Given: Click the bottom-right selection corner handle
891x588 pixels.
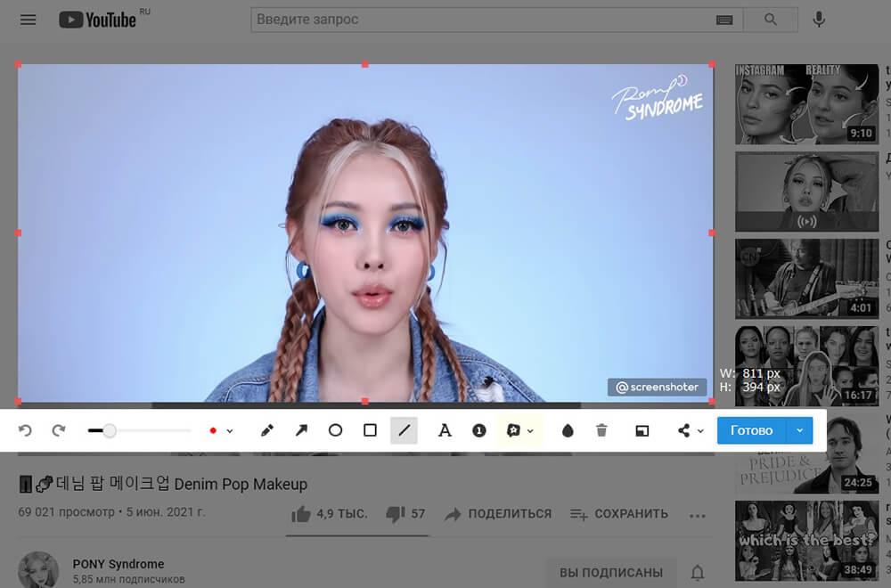Looking at the screenshot, I should pos(712,401).
